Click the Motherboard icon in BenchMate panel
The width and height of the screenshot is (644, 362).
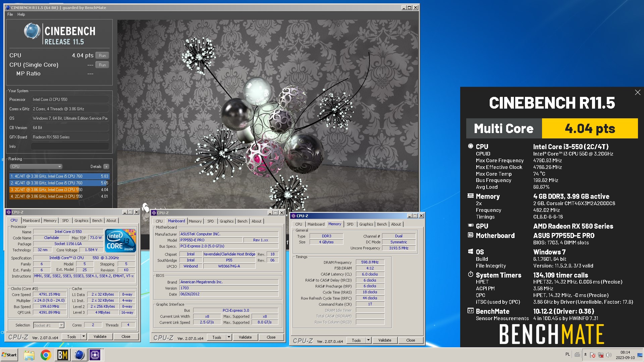click(x=471, y=235)
